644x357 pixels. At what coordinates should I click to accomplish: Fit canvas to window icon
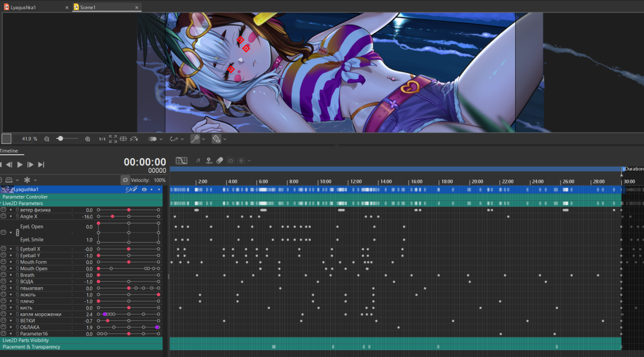(x=113, y=139)
